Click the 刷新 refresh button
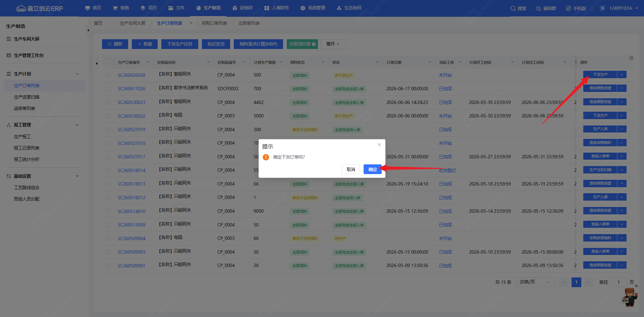 [115, 44]
